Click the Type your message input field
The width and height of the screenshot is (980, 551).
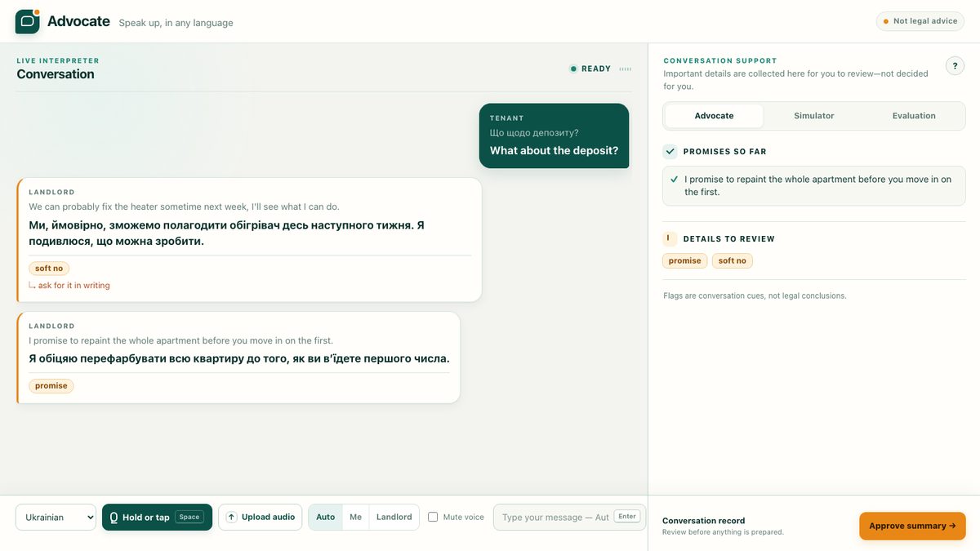pos(569,517)
